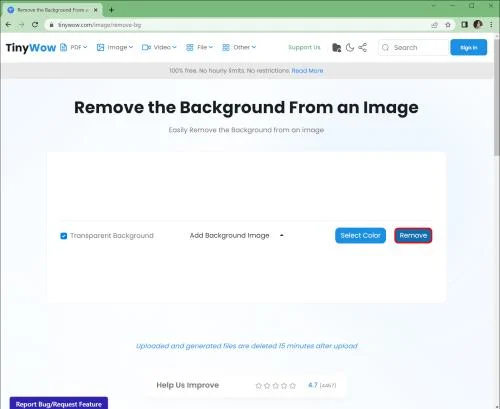Screen dimensions: 500x409
Task: Open the Select Color picker
Action: pos(360,236)
